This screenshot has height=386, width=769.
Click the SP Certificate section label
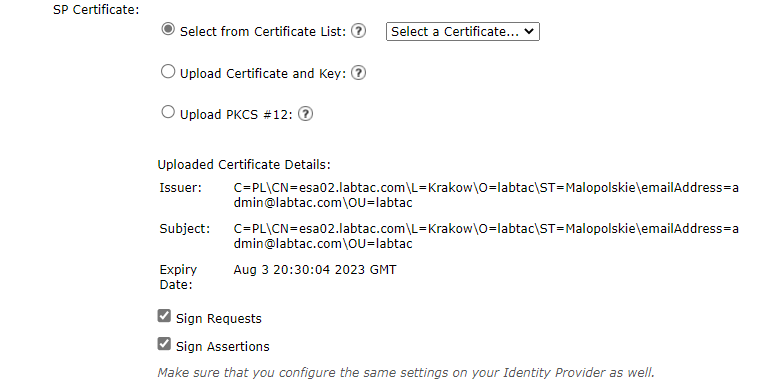click(x=96, y=10)
